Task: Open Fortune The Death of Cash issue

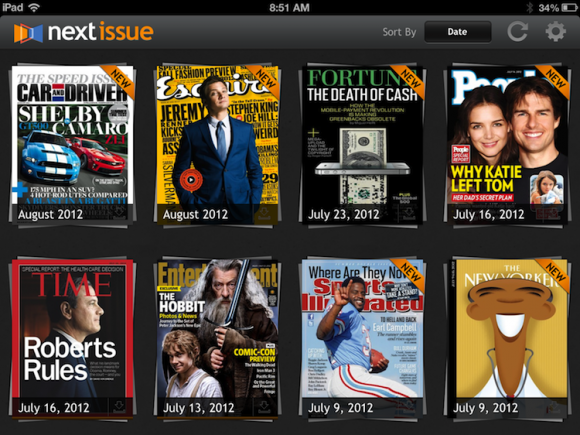Action: click(x=362, y=145)
